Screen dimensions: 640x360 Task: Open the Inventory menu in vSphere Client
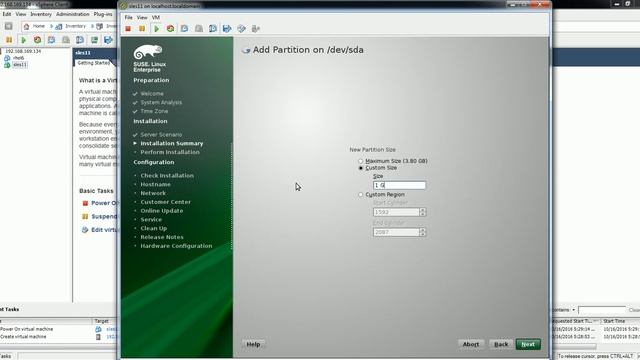[x=41, y=14]
